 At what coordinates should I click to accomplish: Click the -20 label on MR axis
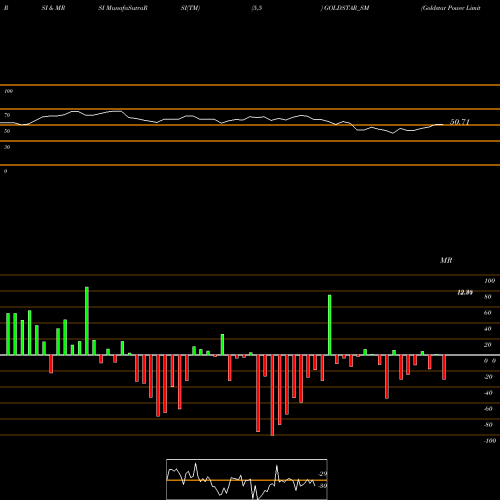[x=488, y=377]
